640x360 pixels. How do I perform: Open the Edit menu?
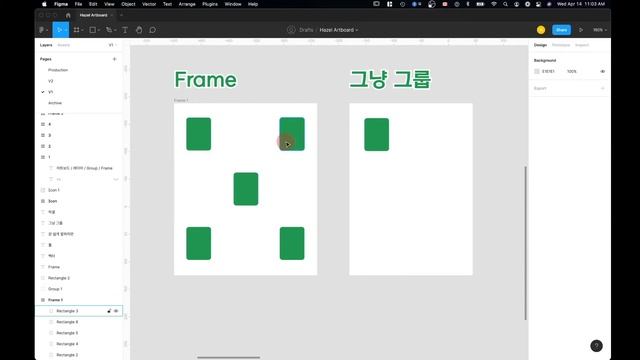click(x=93, y=4)
